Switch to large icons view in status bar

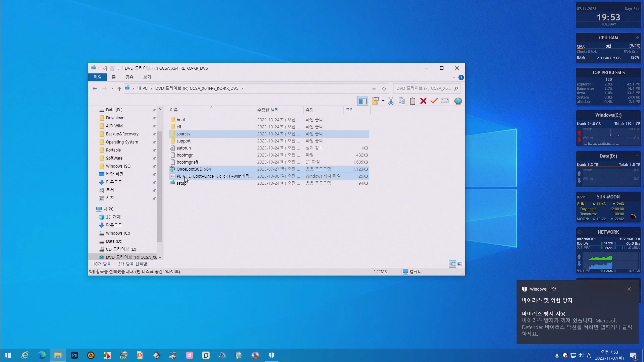coord(460,264)
